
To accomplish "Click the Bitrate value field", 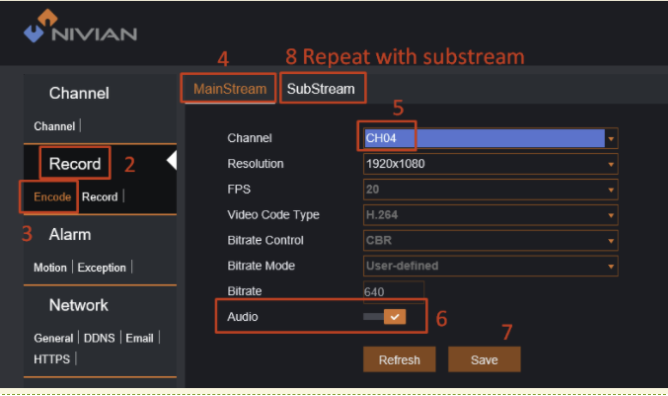I will click(394, 292).
